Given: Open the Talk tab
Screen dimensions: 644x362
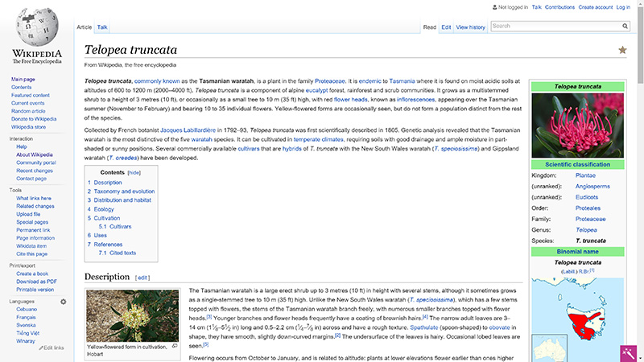Looking at the screenshot, I should click(102, 27).
